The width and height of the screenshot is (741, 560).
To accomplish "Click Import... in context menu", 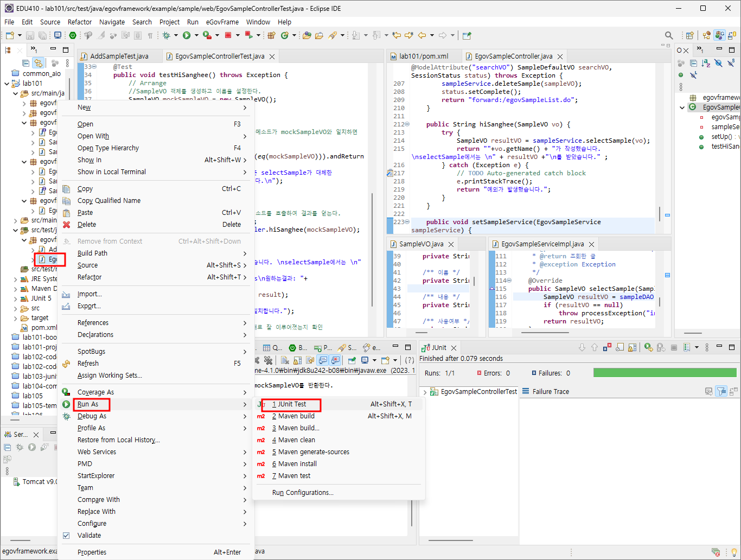I will point(90,294).
